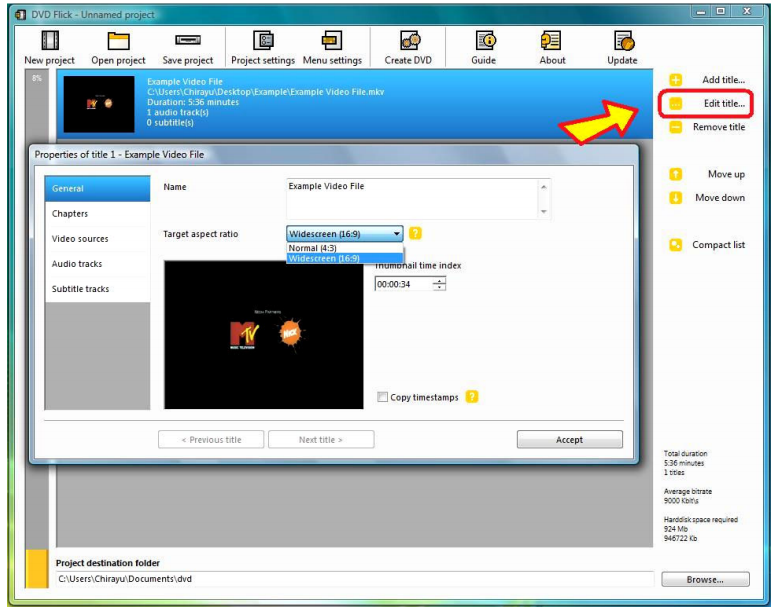Screen dimensions: 774x610
Task: Click the Previous title button
Action: pos(211,439)
